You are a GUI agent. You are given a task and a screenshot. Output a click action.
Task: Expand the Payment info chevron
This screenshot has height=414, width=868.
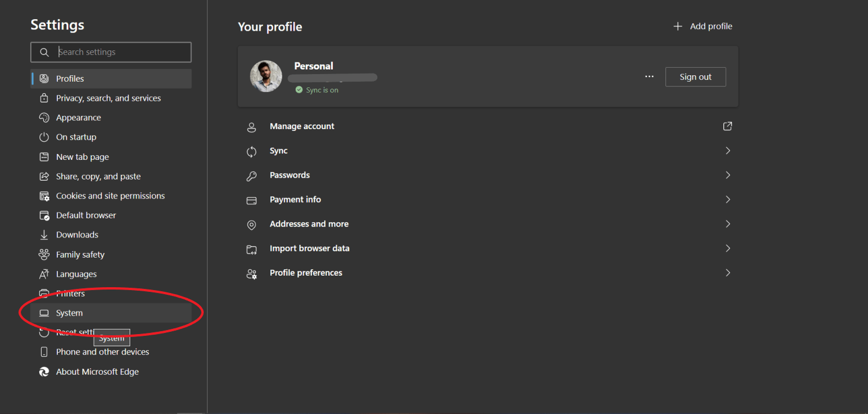click(x=727, y=199)
